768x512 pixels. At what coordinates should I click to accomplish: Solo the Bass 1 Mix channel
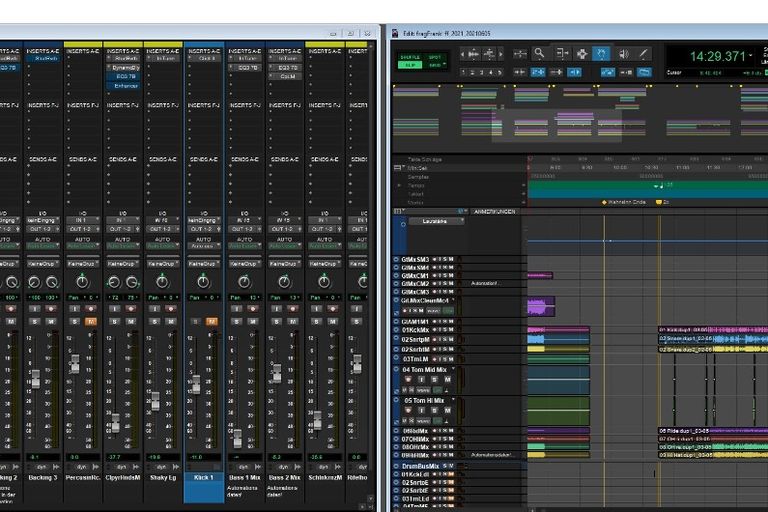pyautogui.click(x=236, y=321)
